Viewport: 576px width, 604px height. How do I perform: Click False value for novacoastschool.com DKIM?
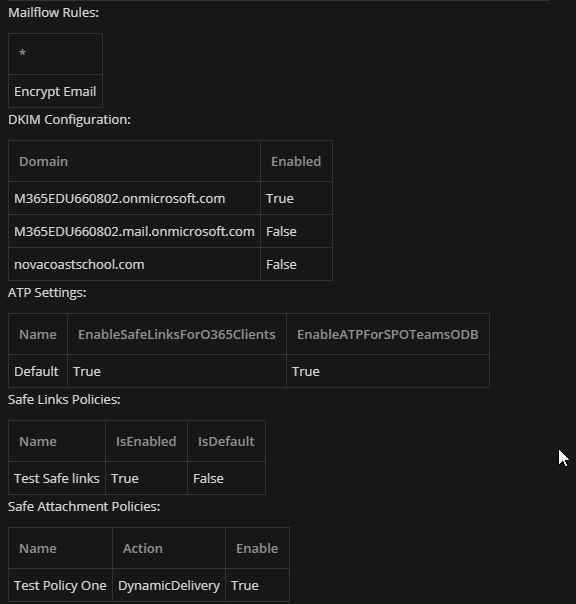point(296,265)
